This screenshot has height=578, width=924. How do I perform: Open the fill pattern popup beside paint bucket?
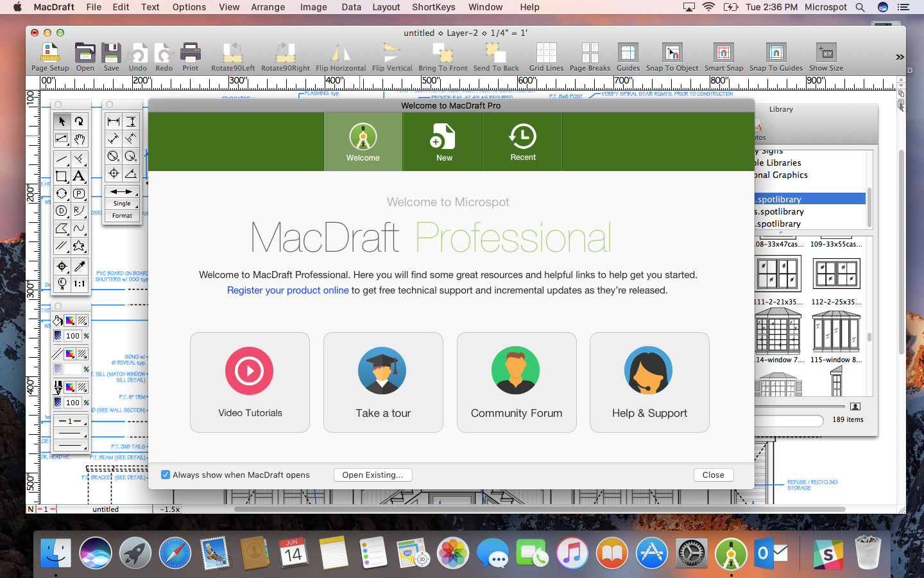click(x=82, y=320)
